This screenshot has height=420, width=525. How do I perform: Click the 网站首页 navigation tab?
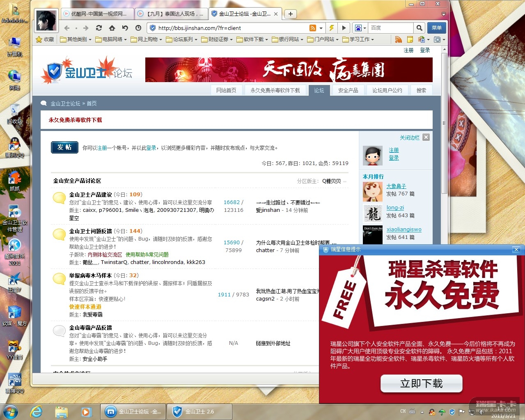tap(226, 90)
